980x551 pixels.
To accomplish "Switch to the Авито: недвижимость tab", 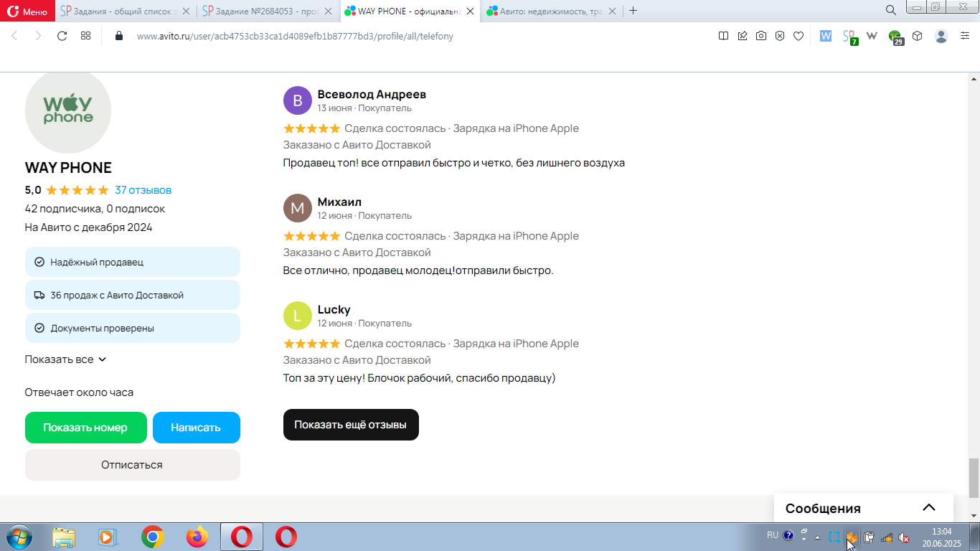I will (544, 11).
